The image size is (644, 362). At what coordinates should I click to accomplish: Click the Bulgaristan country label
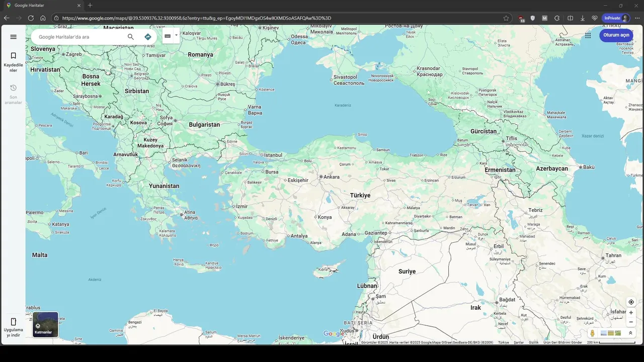[x=204, y=124]
